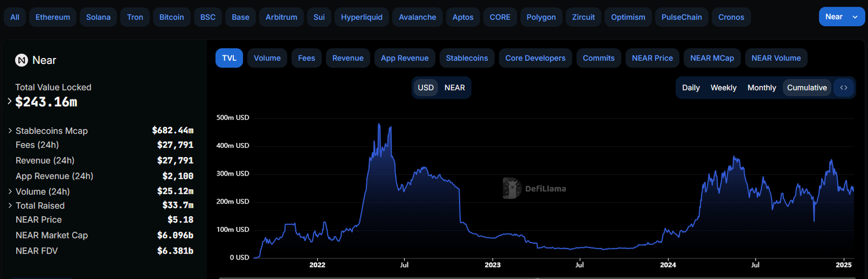
Task: Switch chart denomination to USD
Action: pos(426,88)
